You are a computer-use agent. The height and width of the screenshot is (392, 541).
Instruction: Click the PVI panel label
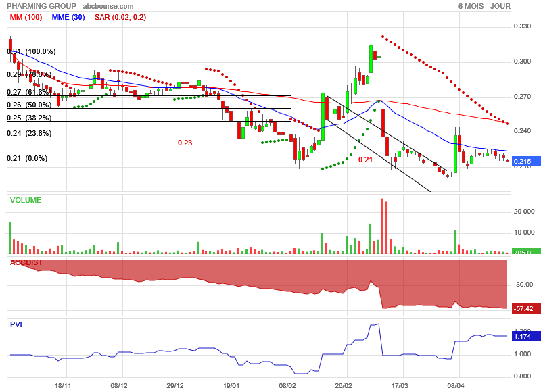pyautogui.click(x=16, y=324)
